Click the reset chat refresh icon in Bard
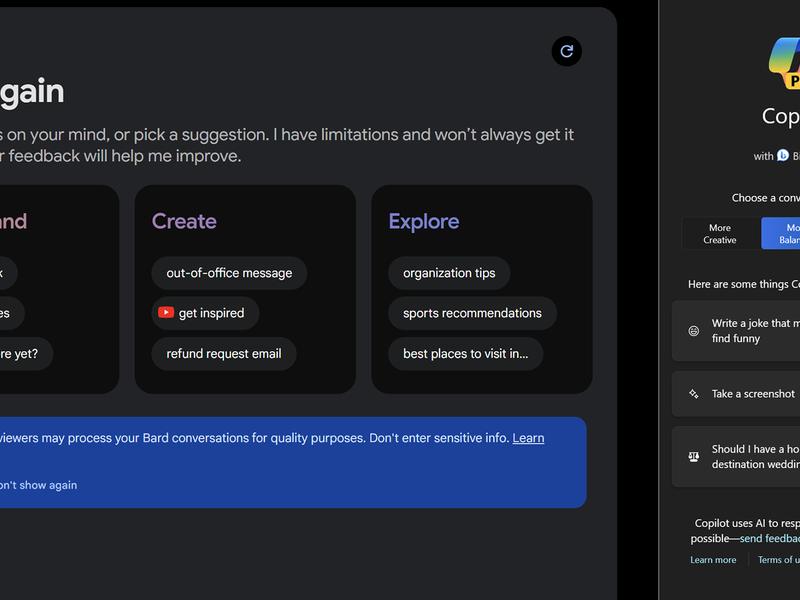 pos(566,51)
